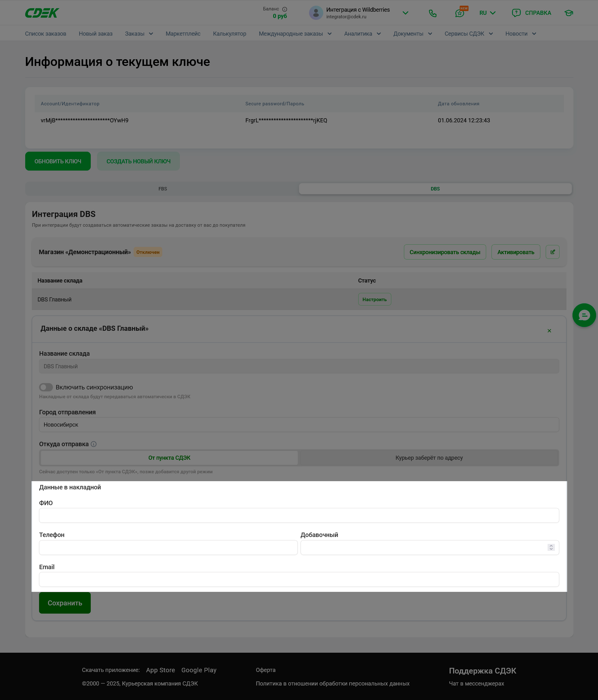Open the graduation cap training icon

pyautogui.click(x=569, y=13)
